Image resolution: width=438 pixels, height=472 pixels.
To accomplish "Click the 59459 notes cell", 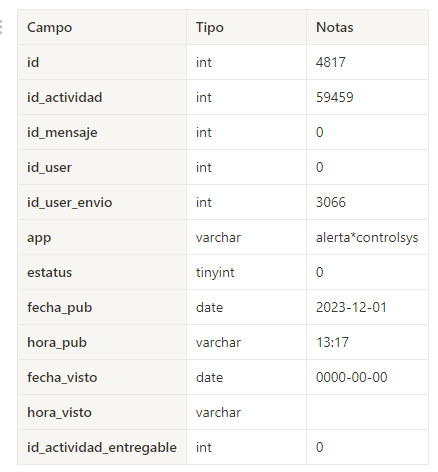I will (x=367, y=97).
